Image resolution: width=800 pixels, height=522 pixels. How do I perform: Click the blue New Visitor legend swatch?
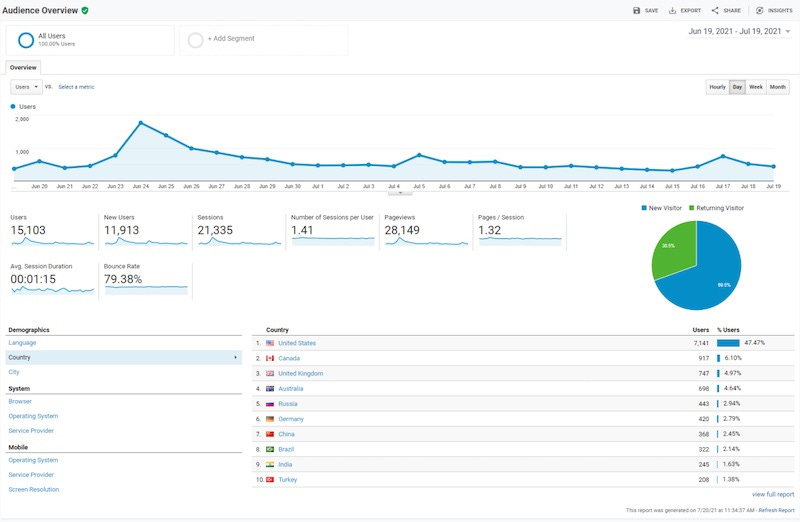pos(644,208)
